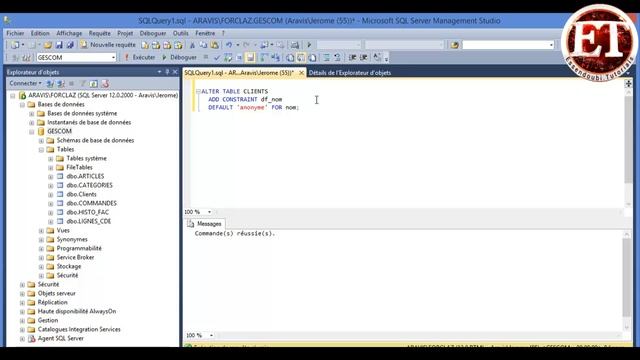Collapse the Bases de données folder
This screenshot has height=360, width=640.
(x=22, y=104)
